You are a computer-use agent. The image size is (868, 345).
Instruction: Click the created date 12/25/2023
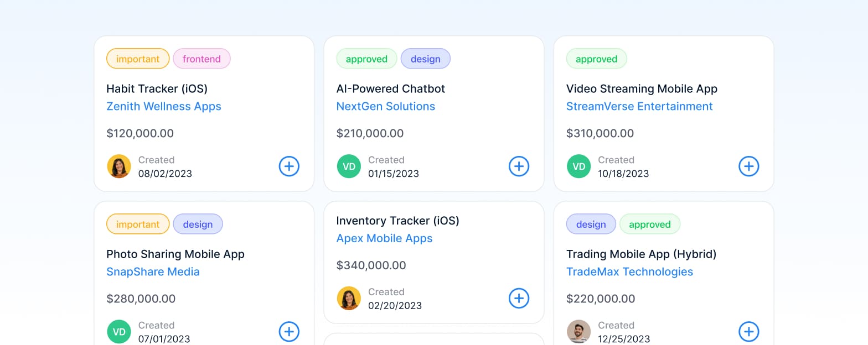point(624,339)
